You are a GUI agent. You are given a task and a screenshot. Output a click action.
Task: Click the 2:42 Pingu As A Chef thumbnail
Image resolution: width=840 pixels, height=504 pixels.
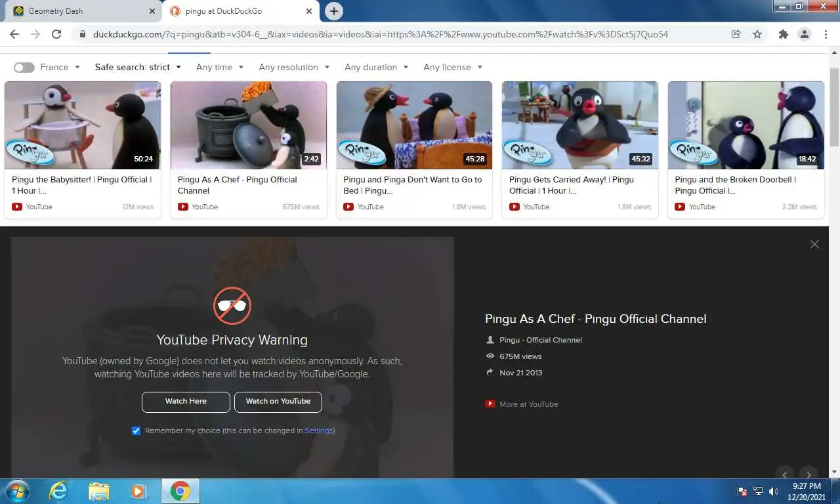click(249, 125)
